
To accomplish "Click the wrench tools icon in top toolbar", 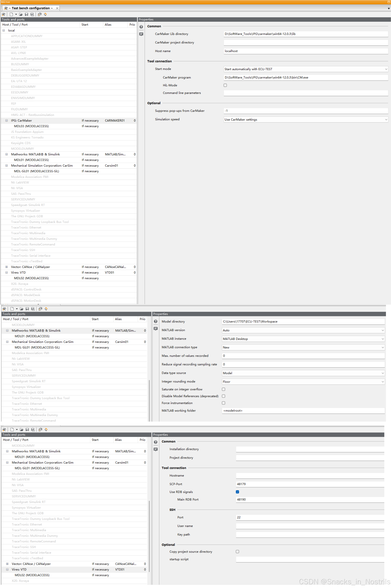I will pyautogui.click(x=3, y=15).
